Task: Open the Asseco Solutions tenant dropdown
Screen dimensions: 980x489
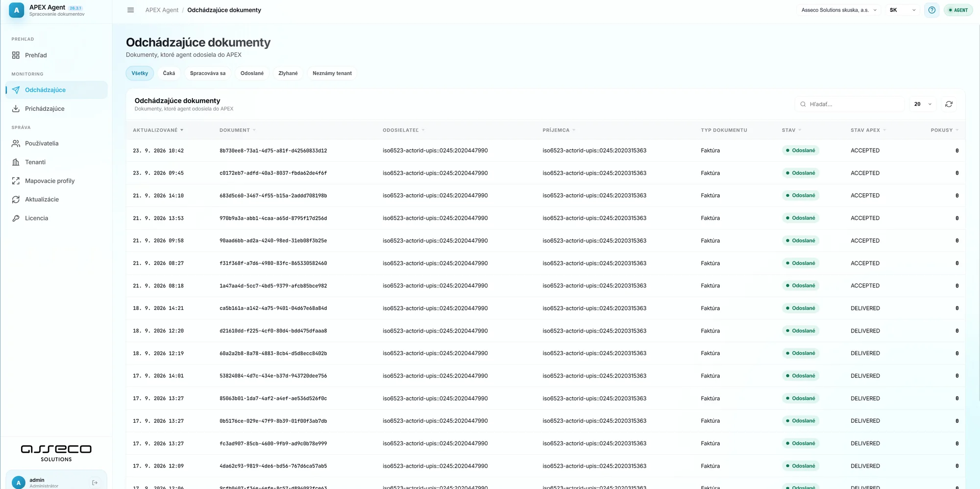Action: pyautogui.click(x=839, y=10)
